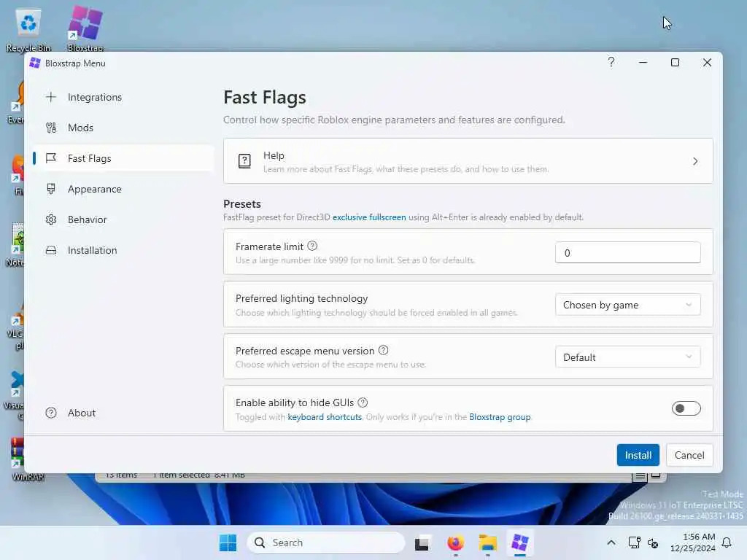The width and height of the screenshot is (747, 560).
Task: Open the Preferred escape menu version dropdown
Action: pos(627,357)
